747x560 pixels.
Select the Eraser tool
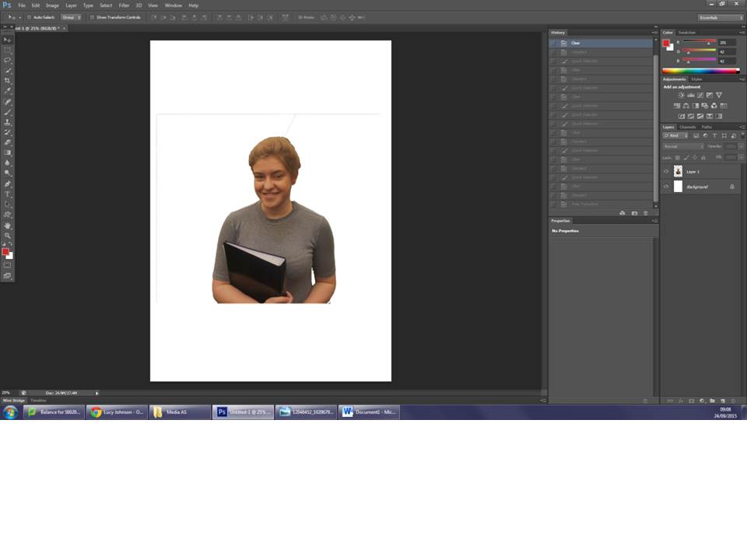point(7,142)
